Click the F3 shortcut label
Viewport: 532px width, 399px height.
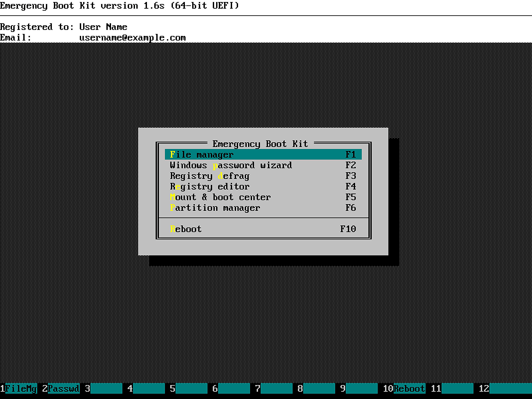tap(351, 176)
